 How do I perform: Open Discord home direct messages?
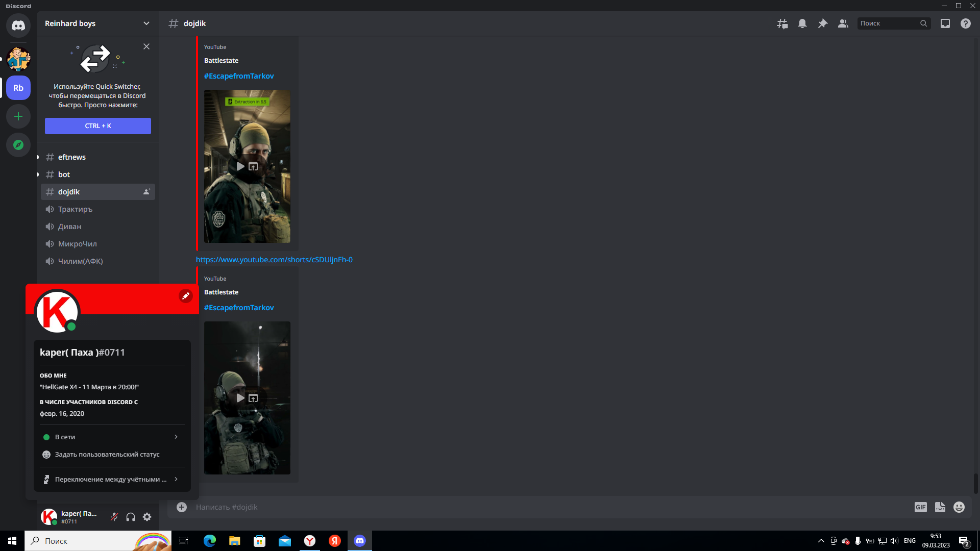coord(18,25)
